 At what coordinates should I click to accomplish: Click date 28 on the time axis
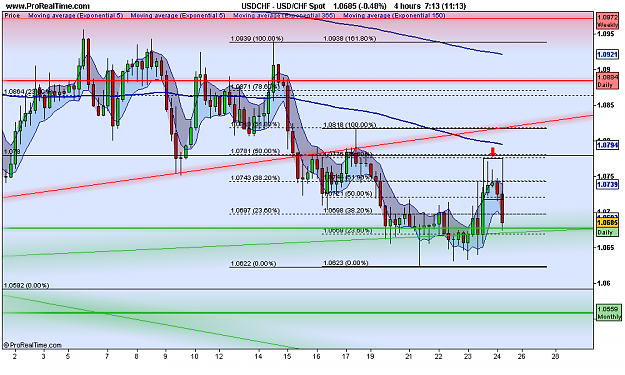[x=555, y=356]
